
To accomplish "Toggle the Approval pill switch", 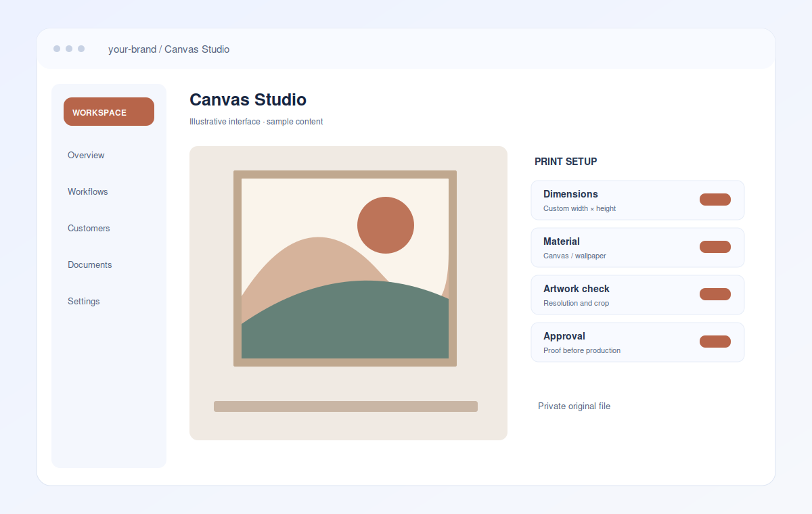I will click(715, 342).
